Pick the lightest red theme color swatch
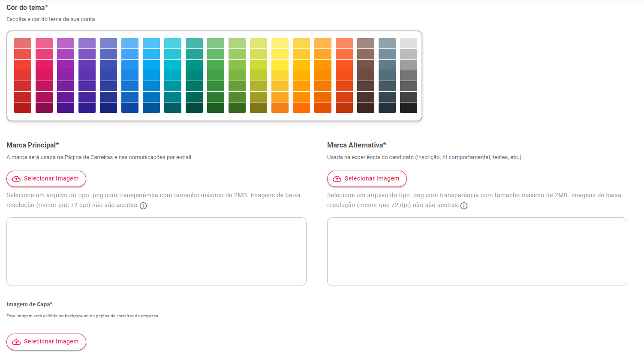The width and height of the screenshot is (644, 358). [23, 43]
